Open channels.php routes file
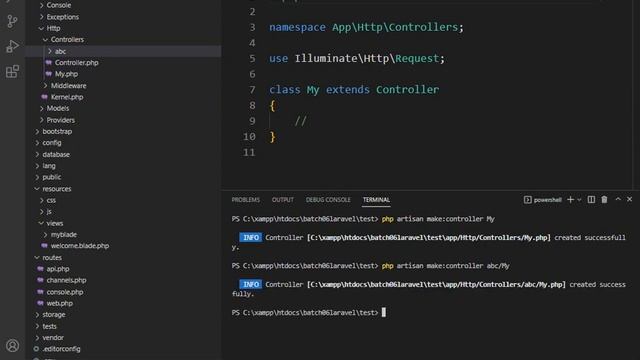 [67, 280]
